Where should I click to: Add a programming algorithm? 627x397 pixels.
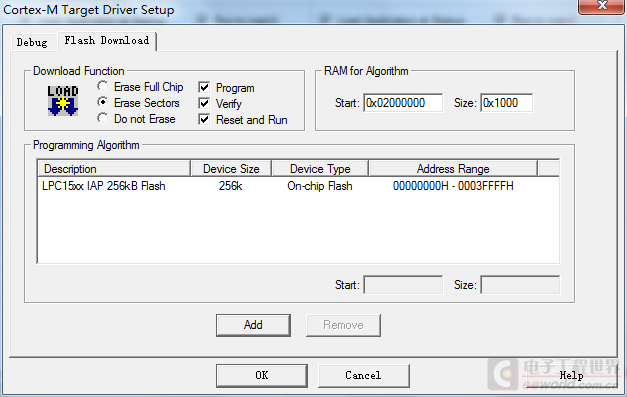click(x=253, y=325)
